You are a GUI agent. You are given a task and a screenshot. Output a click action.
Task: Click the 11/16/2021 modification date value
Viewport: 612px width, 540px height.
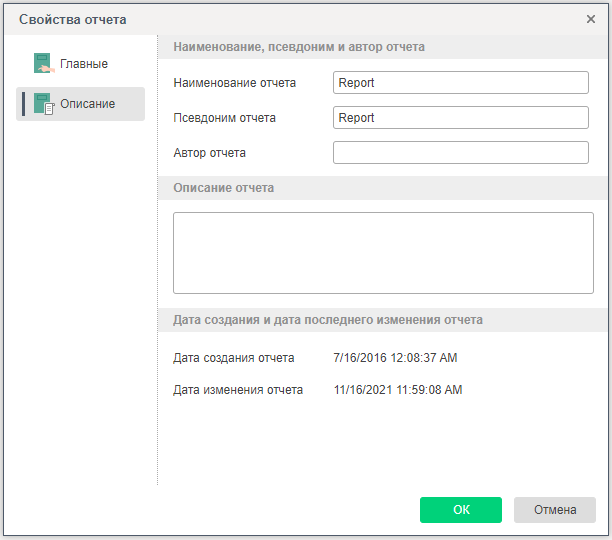[x=398, y=390]
